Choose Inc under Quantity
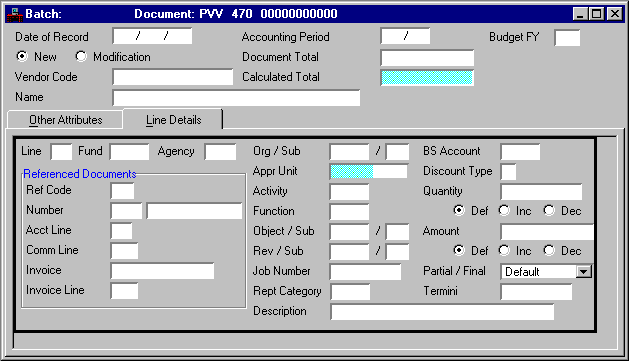 click(x=504, y=210)
